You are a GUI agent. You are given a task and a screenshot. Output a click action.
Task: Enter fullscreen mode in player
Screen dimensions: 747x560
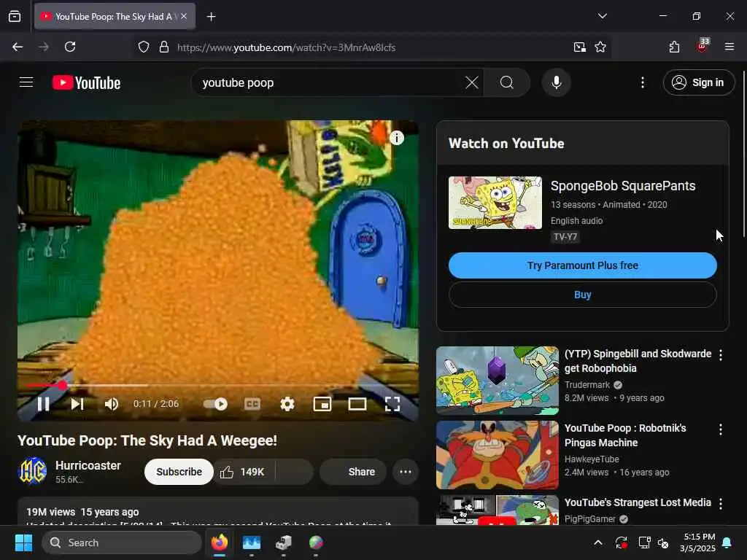[392, 404]
